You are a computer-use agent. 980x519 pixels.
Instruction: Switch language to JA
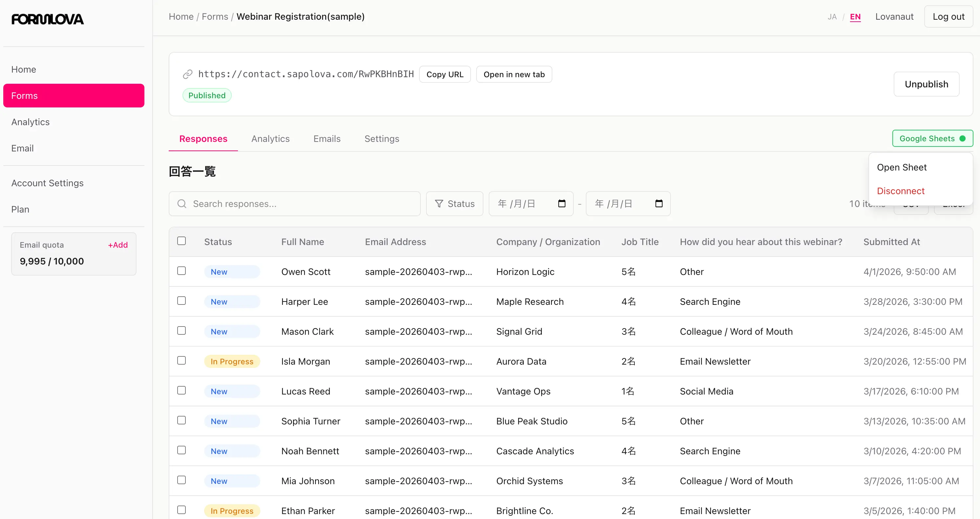click(x=832, y=17)
